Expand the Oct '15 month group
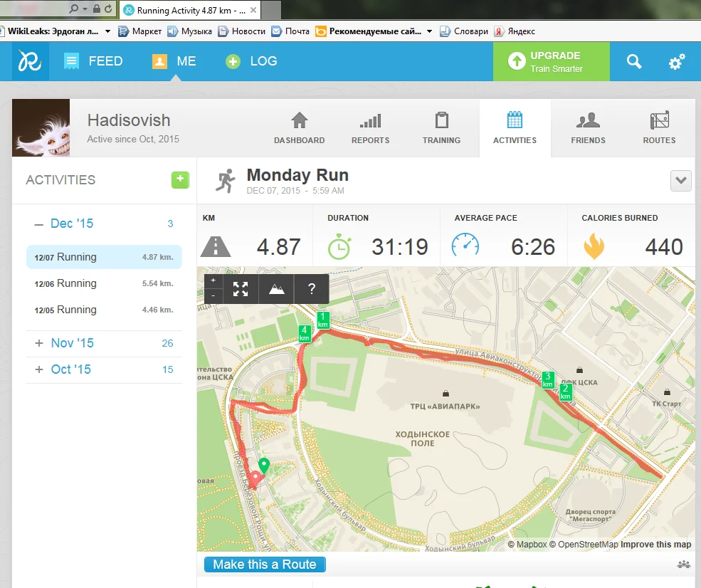701x588 pixels. [39, 369]
